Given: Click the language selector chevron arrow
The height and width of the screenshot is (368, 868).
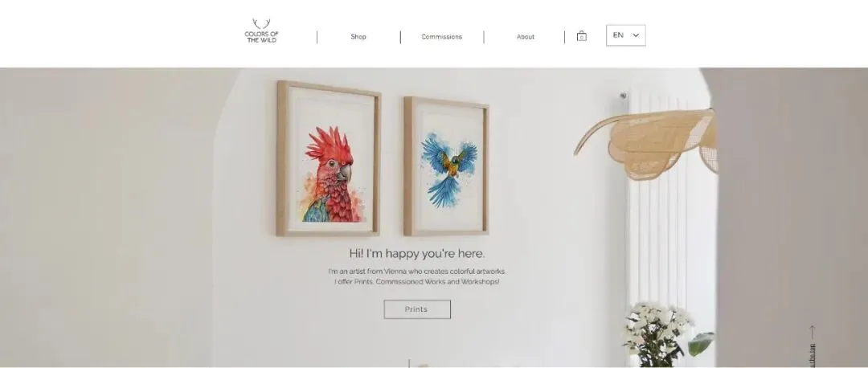Looking at the screenshot, I should (x=636, y=35).
